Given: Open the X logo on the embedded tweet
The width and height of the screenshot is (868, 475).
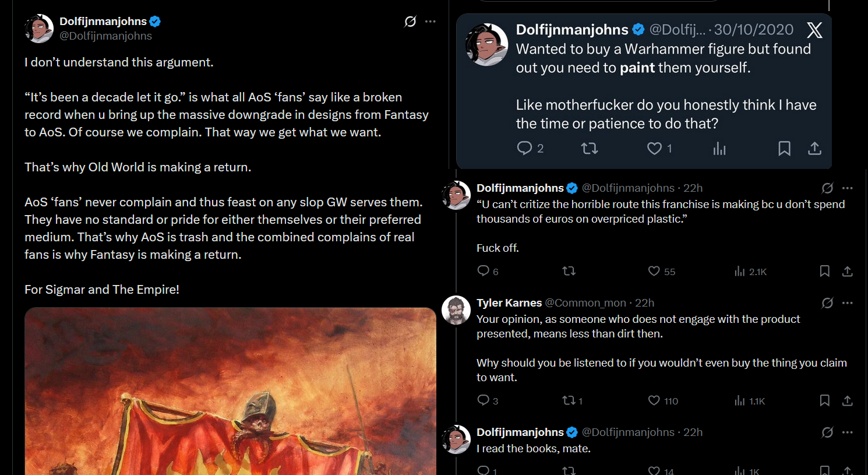Looking at the screenshot, I should tap(814, 30).
